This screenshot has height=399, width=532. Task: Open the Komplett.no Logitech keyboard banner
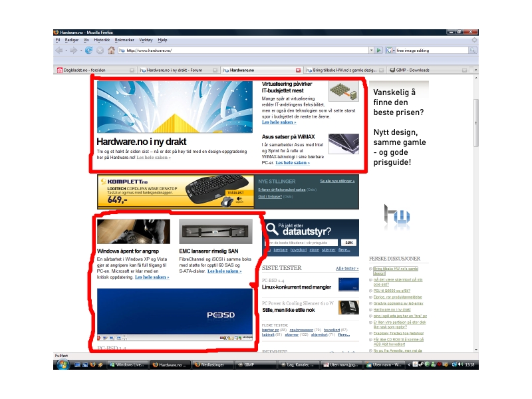(x=176, y=192)
